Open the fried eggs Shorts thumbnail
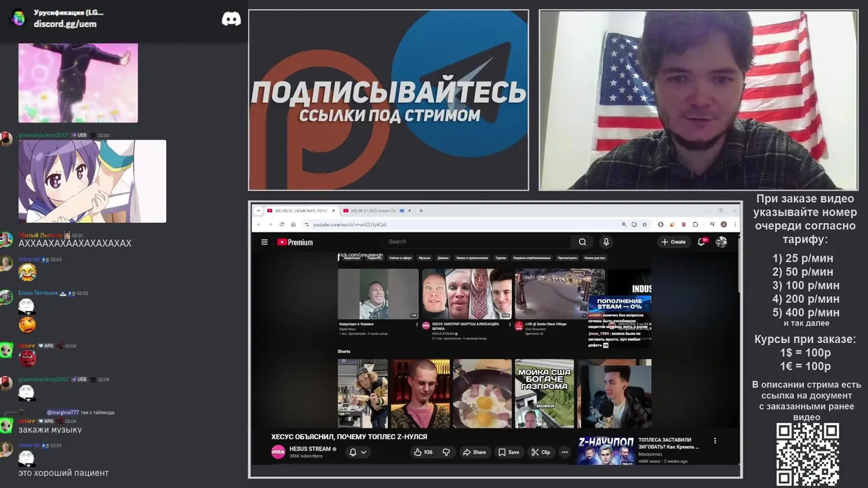The image size is (868, 488). (482, 394)
